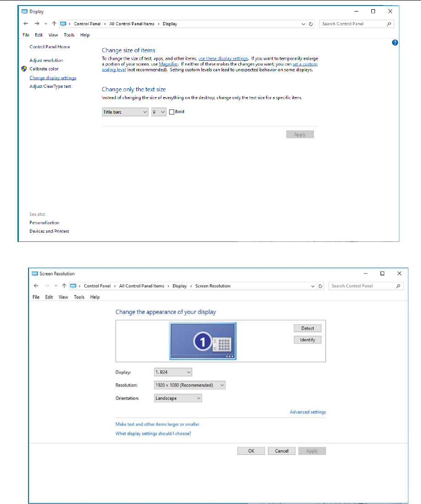The height and width of the screenshot is (504, 421).
Task: Enable the Bold checkbox
Action: (171, 112)
